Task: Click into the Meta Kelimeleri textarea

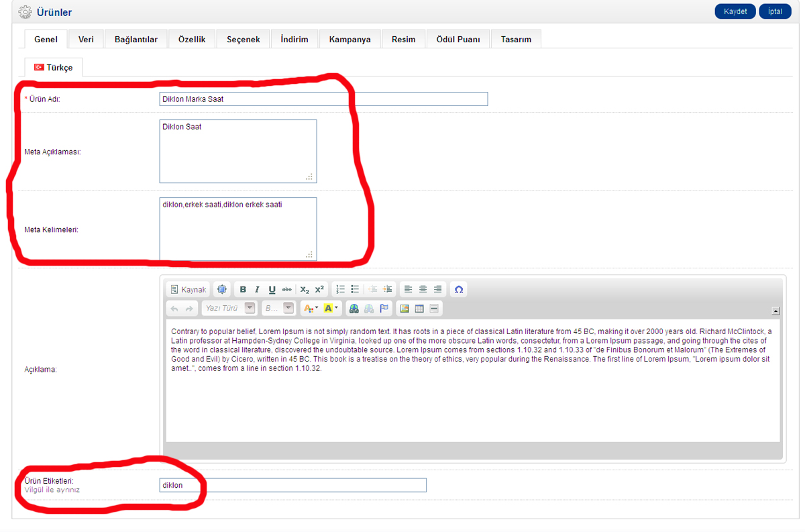Action: point(238,229)
